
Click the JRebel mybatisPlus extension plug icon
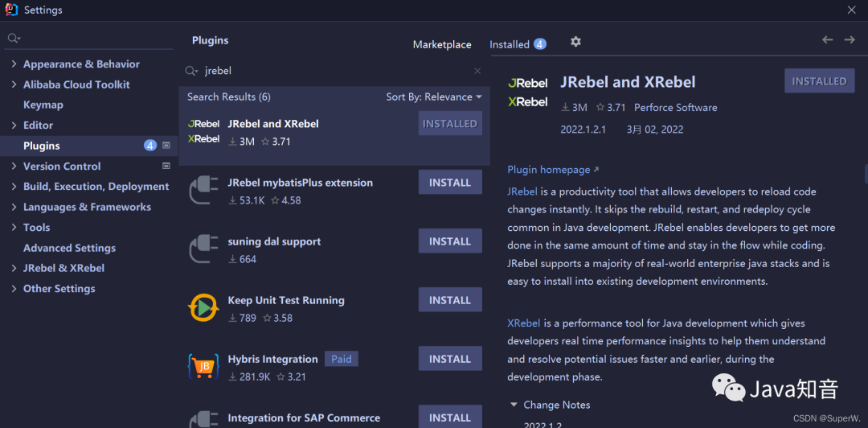pos(203,190)
